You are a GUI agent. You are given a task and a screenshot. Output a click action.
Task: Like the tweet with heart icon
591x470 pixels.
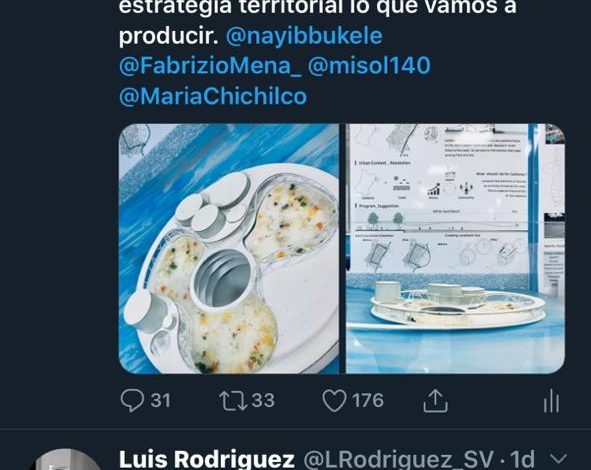point(334,400)
